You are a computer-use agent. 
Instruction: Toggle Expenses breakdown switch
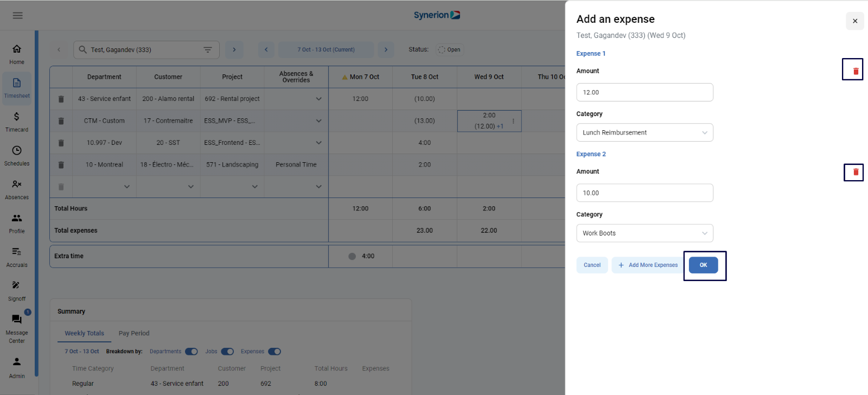(x=275, y=352)
